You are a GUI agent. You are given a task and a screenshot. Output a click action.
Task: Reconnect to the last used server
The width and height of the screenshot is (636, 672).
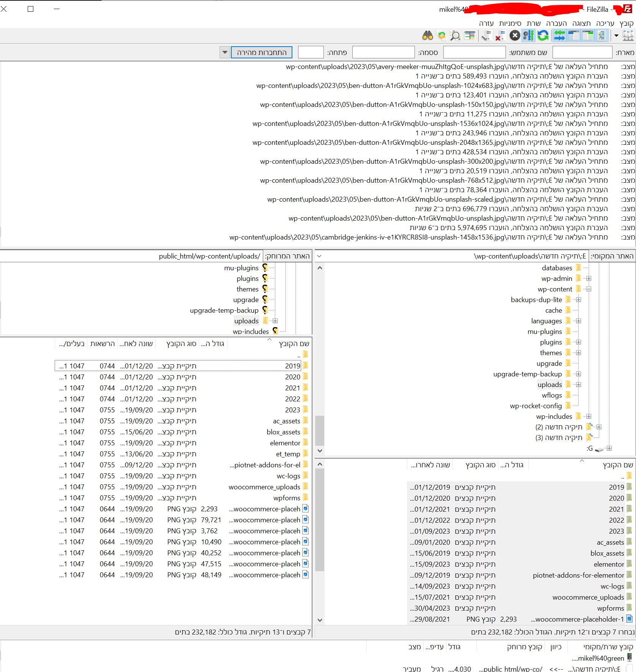486,36
